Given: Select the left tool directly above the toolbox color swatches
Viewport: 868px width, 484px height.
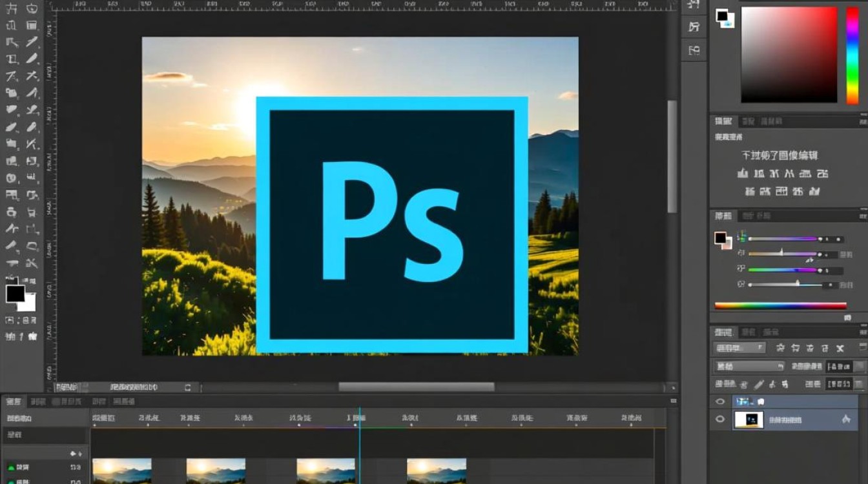Looking at the screenshot, I should pos(12,263).
